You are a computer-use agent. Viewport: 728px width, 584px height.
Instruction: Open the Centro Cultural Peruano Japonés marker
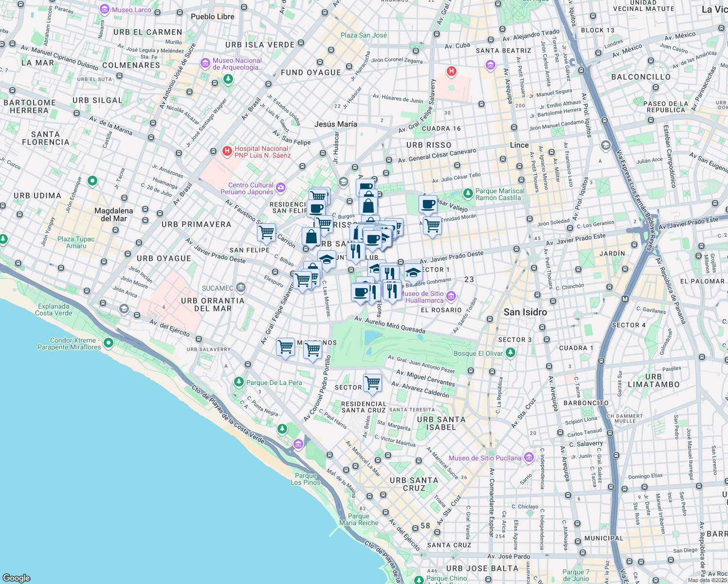(281, 186)
